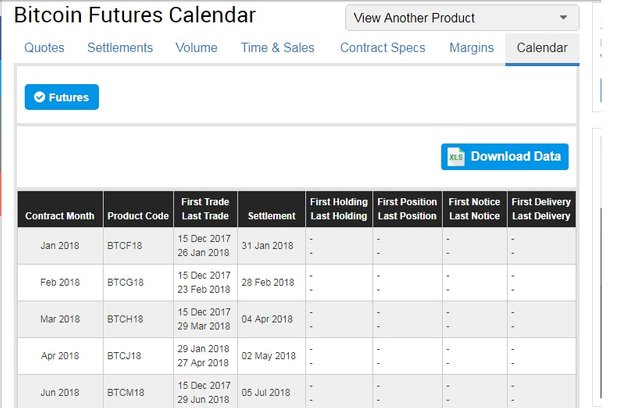Click the First Delivery Last Delivery header
This screenshot has height=408, width=640.
(x=541, y=209)
